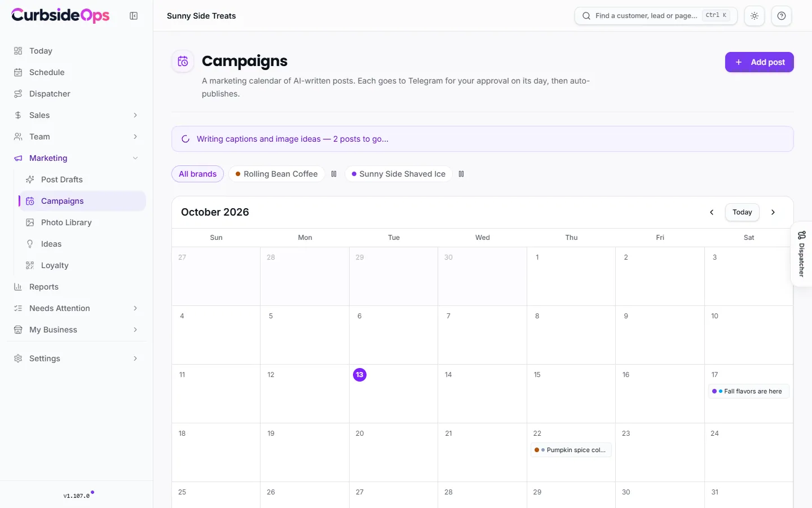The image size is (812, 508).
Task: Click the Dispatcher icon in sidebar
Action: (18, 94)
